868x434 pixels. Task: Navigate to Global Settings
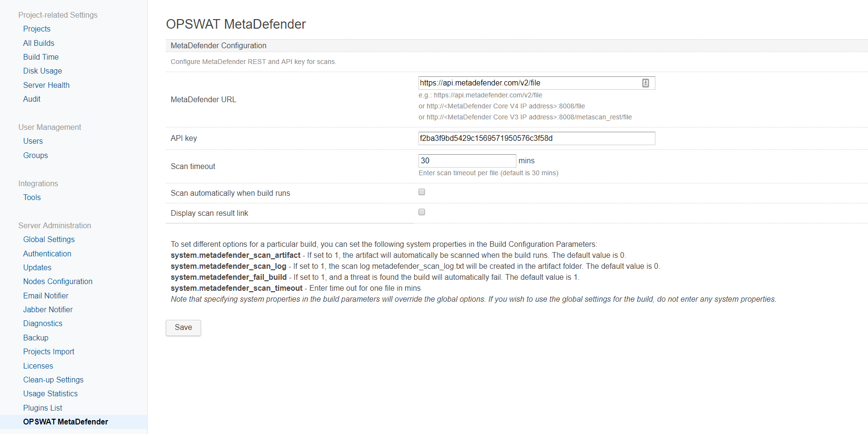tap(48, 239)
